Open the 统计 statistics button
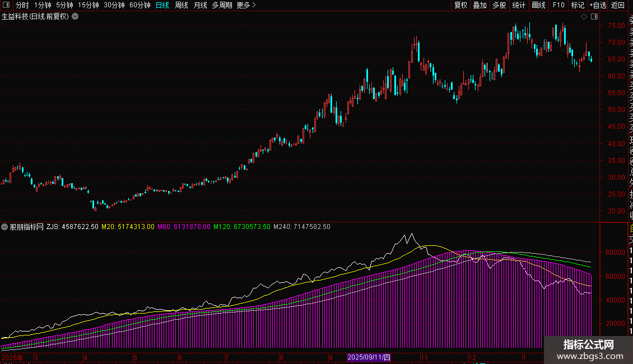 point(519,5)
